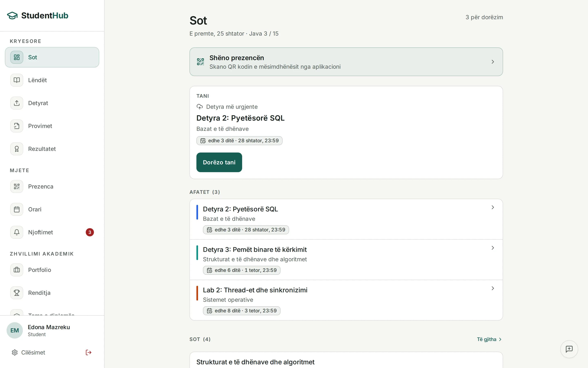Open Lëndët book icon in sidebar
Screen dimensions: 588x368
[17, 80]
